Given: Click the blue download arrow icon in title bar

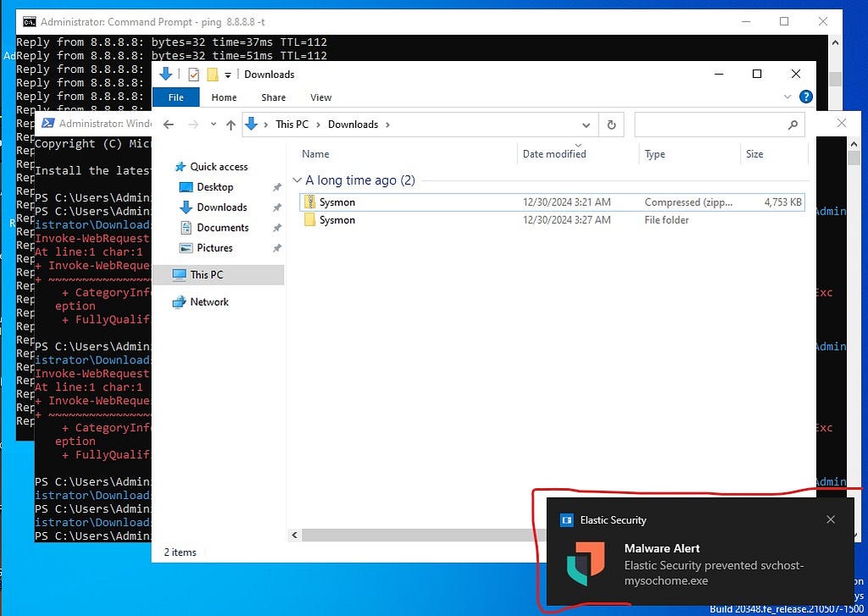Looking at the screenshot, I should [165, 74].
